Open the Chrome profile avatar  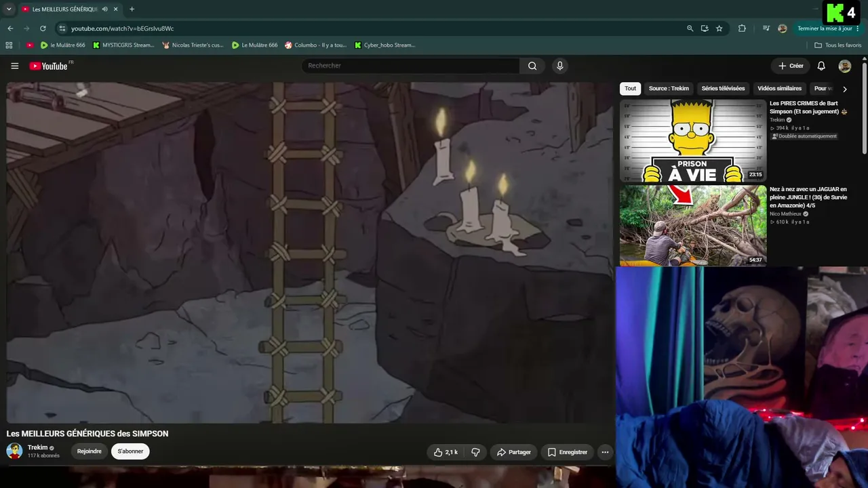pos(783,28)
